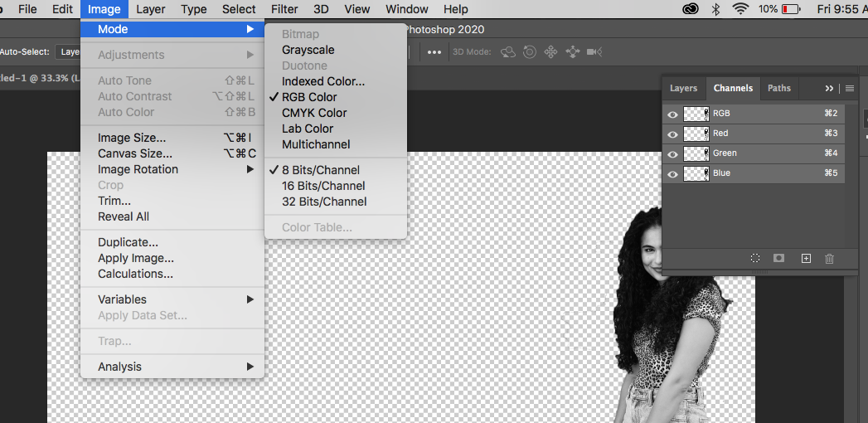The image size is (868, 423).
Task: Open Bluetooth menu bar icon
Action: coord(715,9)
